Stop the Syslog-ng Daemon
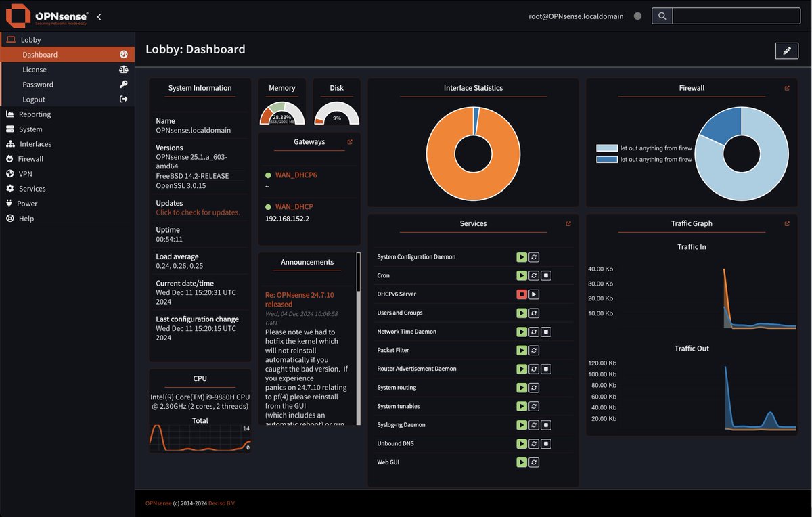Viewport: 812px width, 517px height. [546, 425]
